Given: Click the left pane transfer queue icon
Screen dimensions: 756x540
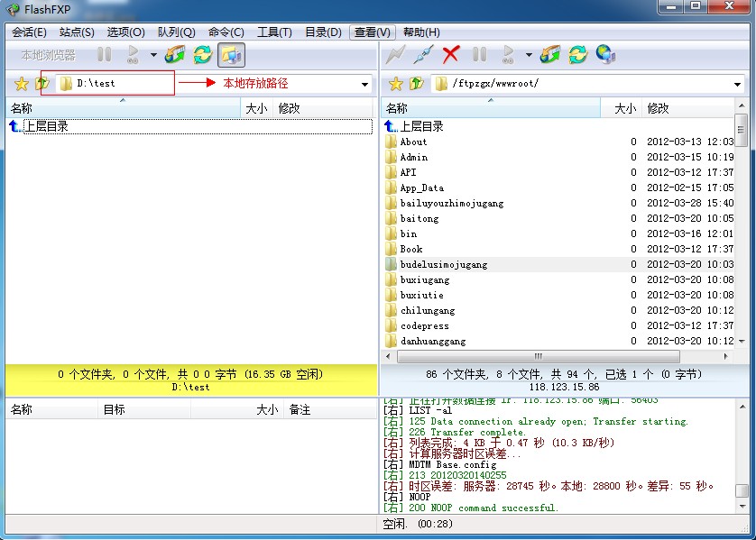Looking at the screenshot, I should click(x=174, y=55).
